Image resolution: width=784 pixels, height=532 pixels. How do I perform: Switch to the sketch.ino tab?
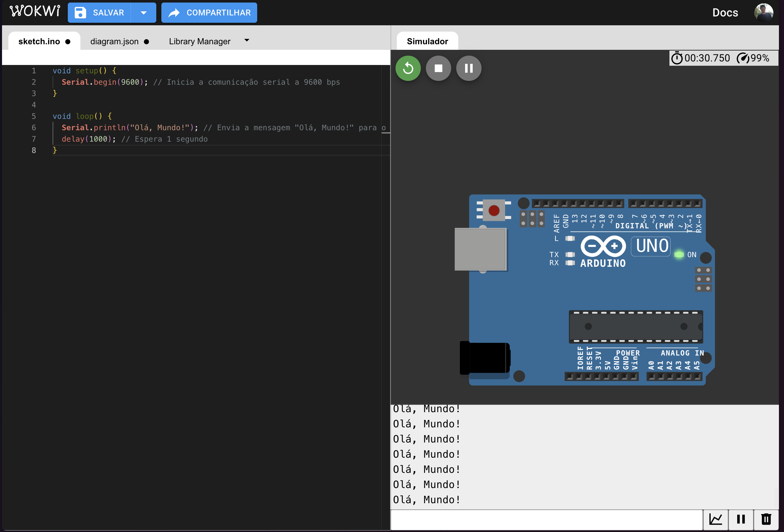[x=44, y=41]
